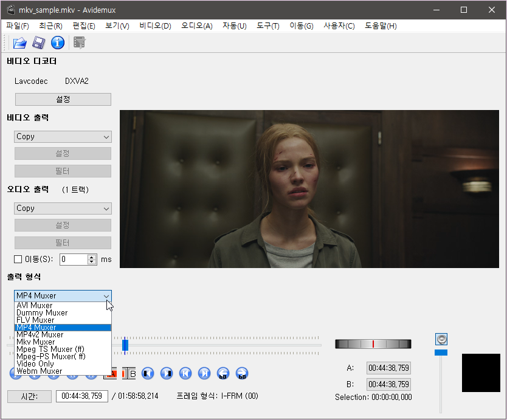Open the 이동(G) go menu
This screenshot has height=420, width=507.
302,26
